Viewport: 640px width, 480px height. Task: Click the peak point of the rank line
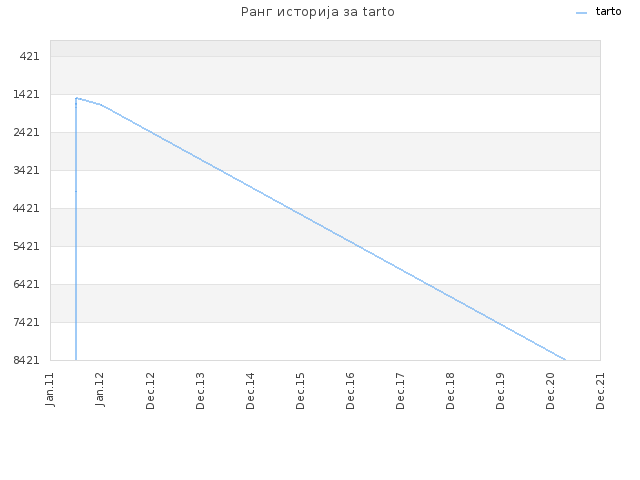coord(76,98)
